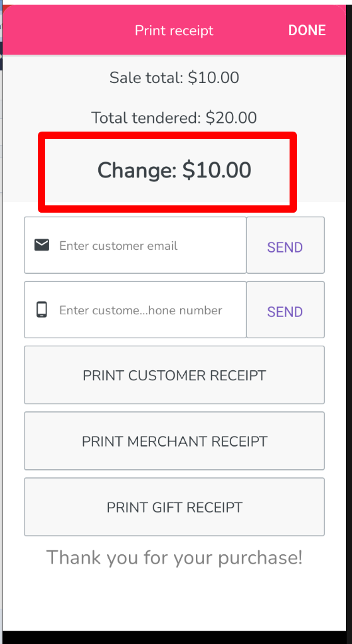The width and height of the screenshot is (352, 644).
Task: Select PRINT MERCHANT RECEIPT
Action: coord(175,441)
